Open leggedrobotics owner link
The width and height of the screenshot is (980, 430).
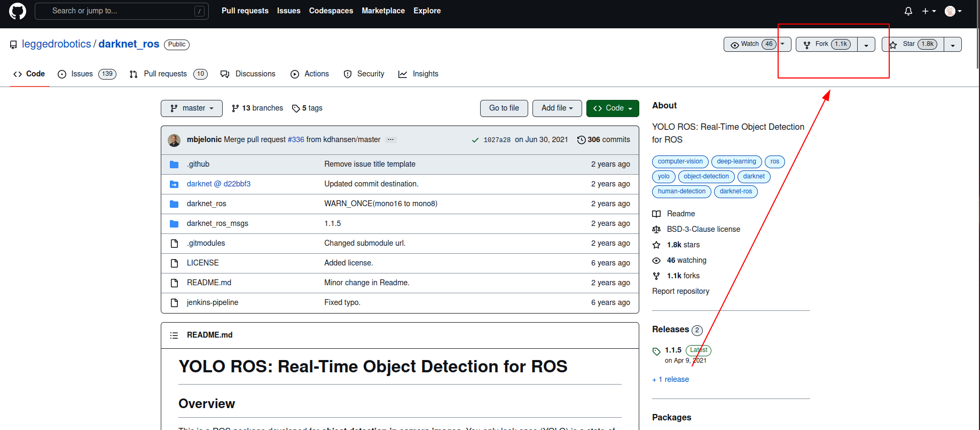(x=56, y=44)
